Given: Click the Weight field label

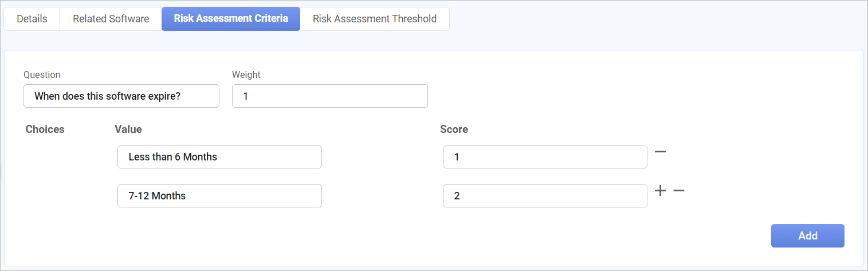Looking at the screenshot, I should (246, 74).
